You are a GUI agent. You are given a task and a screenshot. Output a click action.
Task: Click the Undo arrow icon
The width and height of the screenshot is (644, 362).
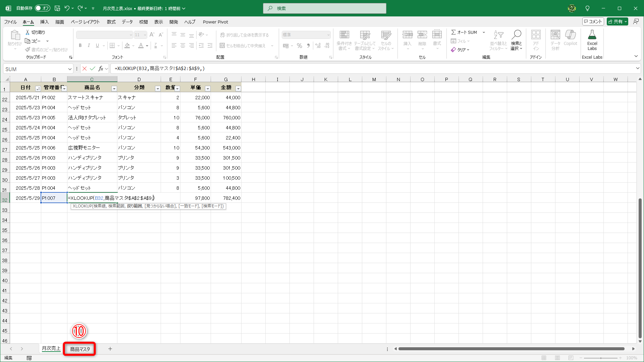click(x=67, y=8)
